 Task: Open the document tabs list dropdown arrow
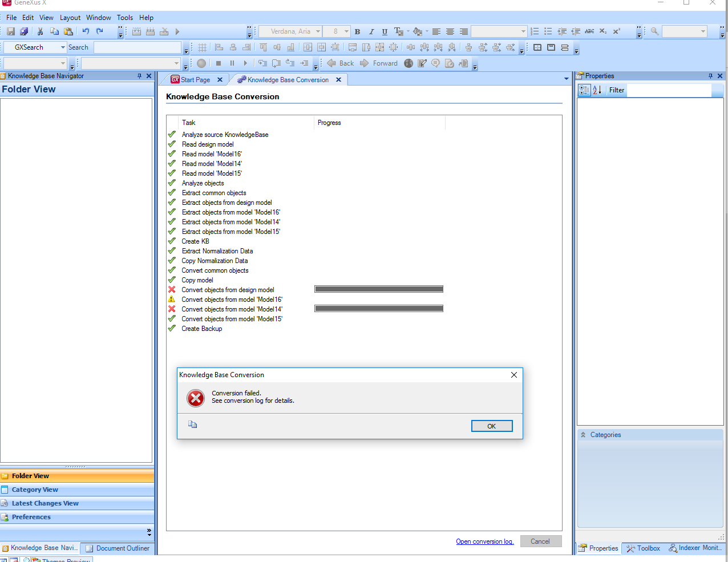[567, 79]
